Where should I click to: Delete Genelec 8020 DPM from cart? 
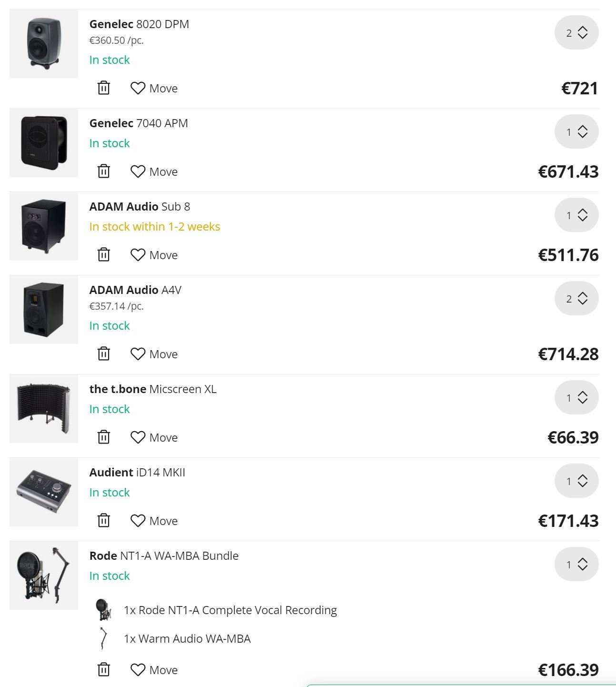point(103,88)
